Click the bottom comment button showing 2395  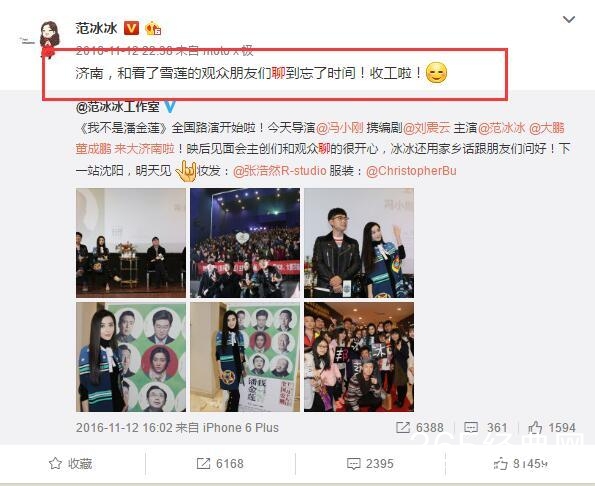370,464
